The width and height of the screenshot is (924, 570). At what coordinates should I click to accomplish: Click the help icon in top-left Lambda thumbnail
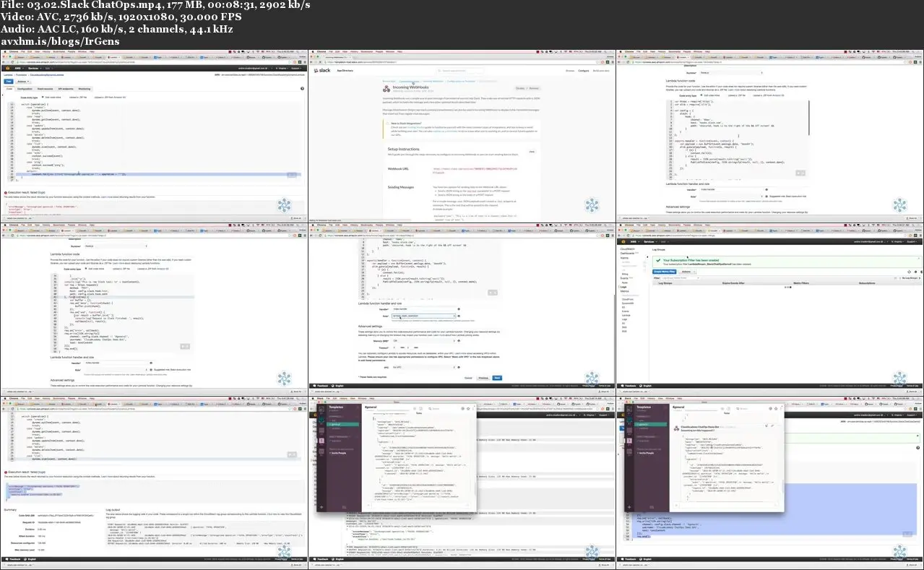302,88
